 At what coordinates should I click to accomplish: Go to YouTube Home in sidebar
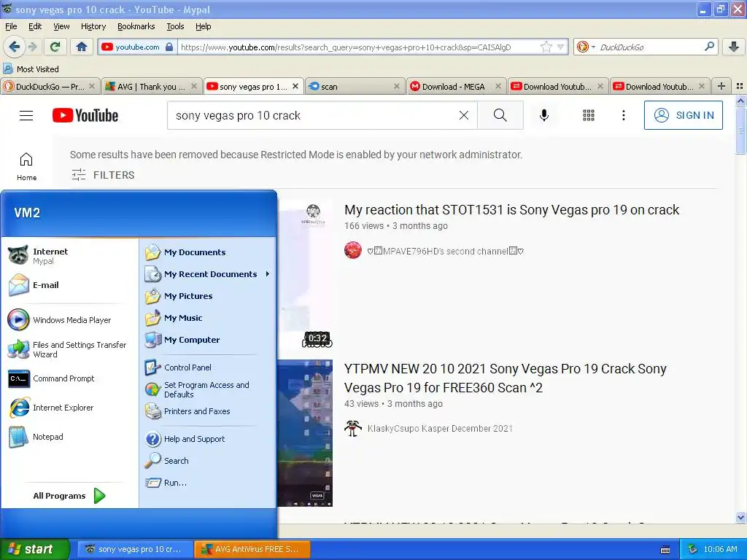coord(26,167)
